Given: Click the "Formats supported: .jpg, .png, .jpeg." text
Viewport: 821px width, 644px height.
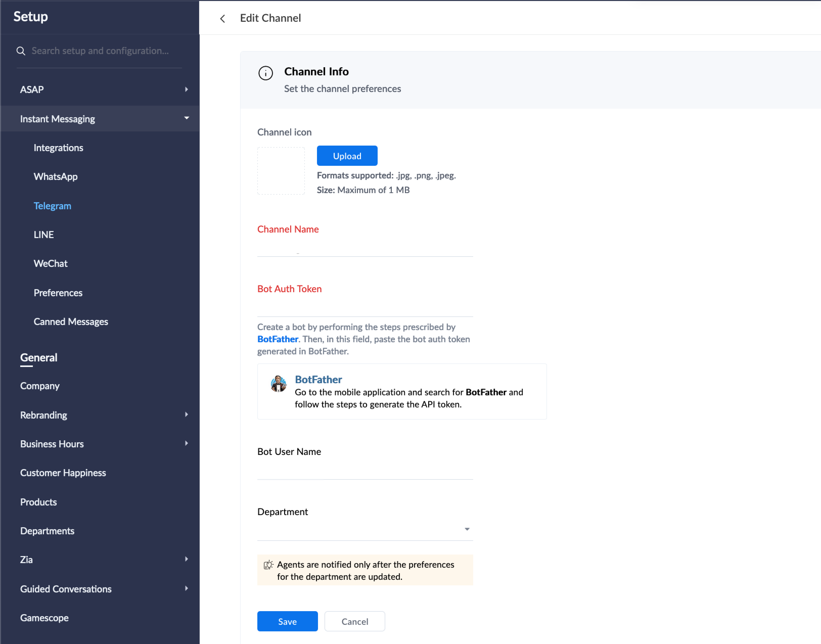Looking at the screenshot, I should [x=386, y=175].
